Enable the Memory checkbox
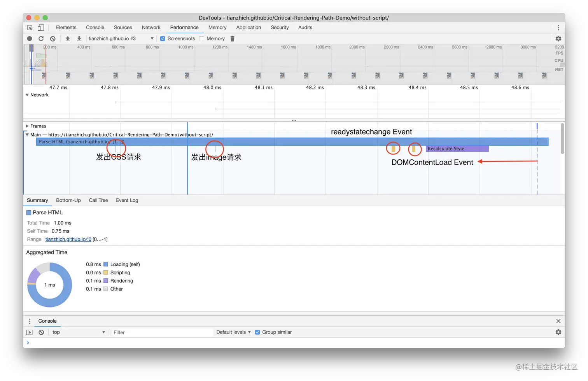The image size is (588, 381). 201,38
